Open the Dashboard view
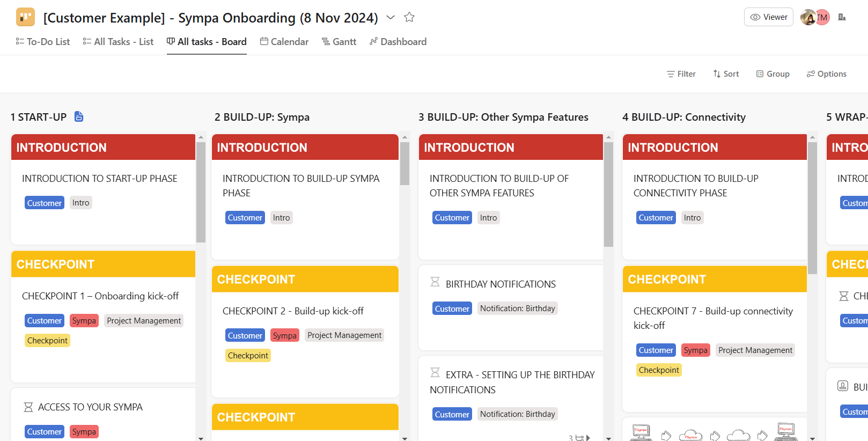 pos(398,42)
